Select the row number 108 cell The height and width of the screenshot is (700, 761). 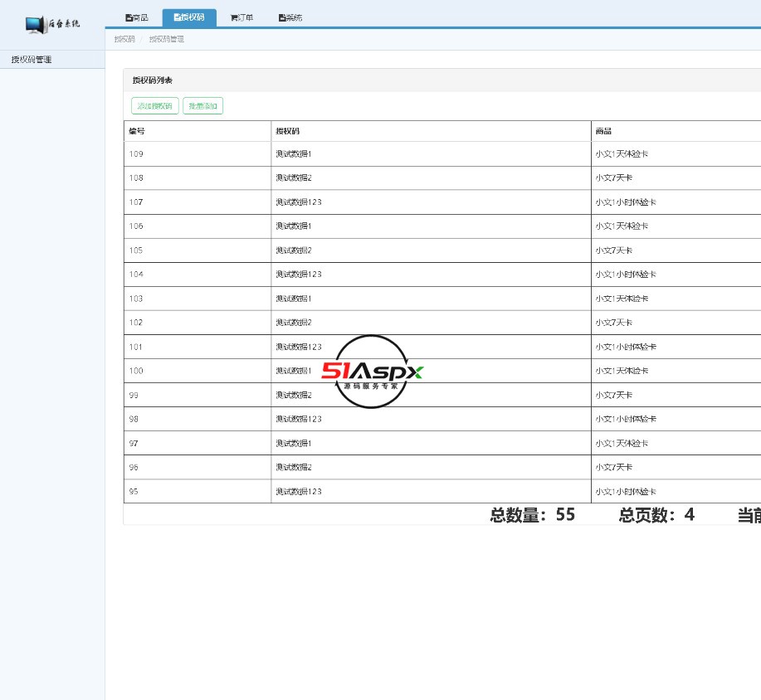[198, 178]
